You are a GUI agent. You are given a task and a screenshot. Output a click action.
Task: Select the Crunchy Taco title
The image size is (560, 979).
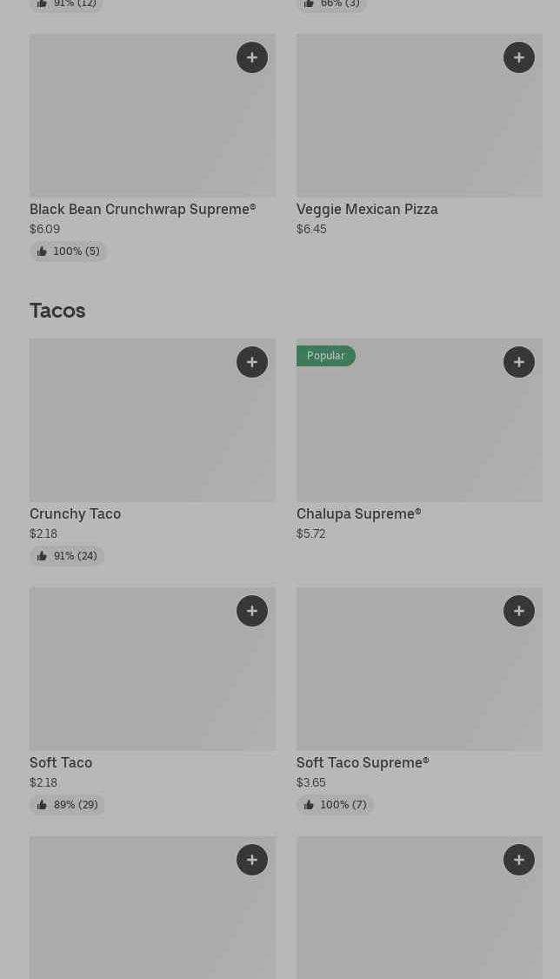pos(75,513)
